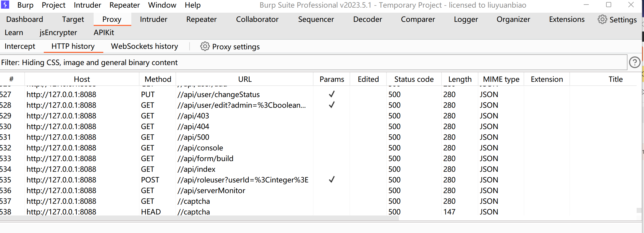
Task: Switch to the Intercept sub-tab
Action: click(20, 46)
